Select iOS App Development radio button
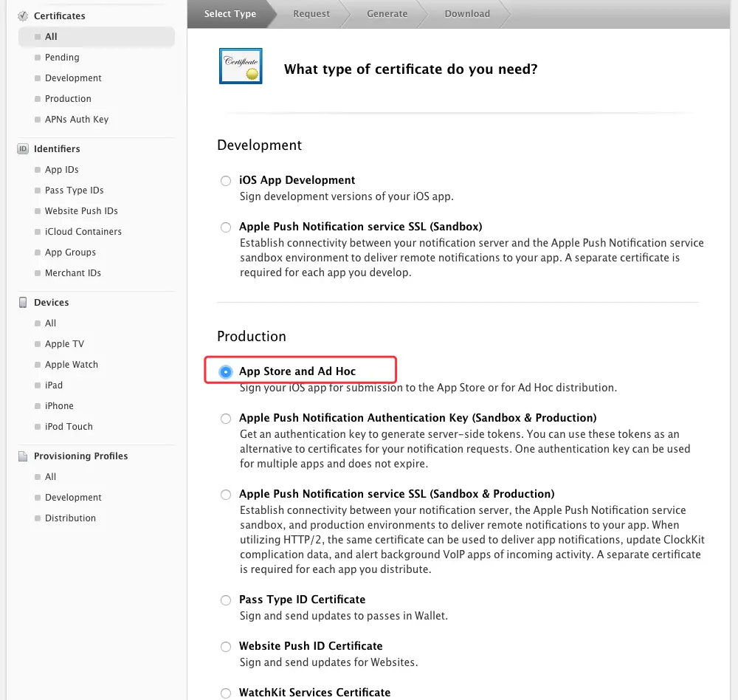Screen dimensions: 738x700 [226, 181]
